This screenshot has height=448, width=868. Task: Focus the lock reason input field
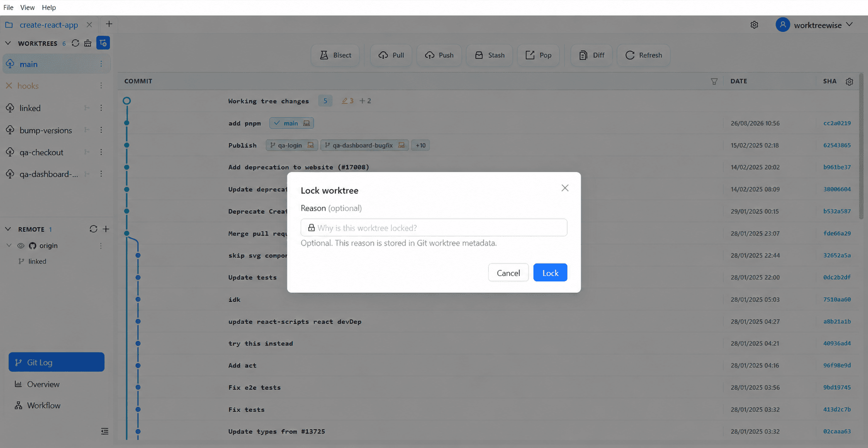tap(434, 228)
